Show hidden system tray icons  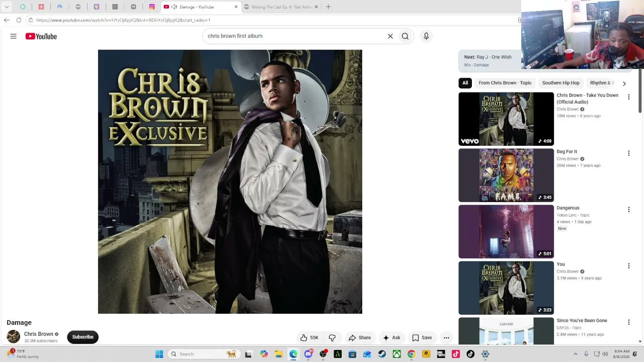pyautogui.click(x=576, y=354)
